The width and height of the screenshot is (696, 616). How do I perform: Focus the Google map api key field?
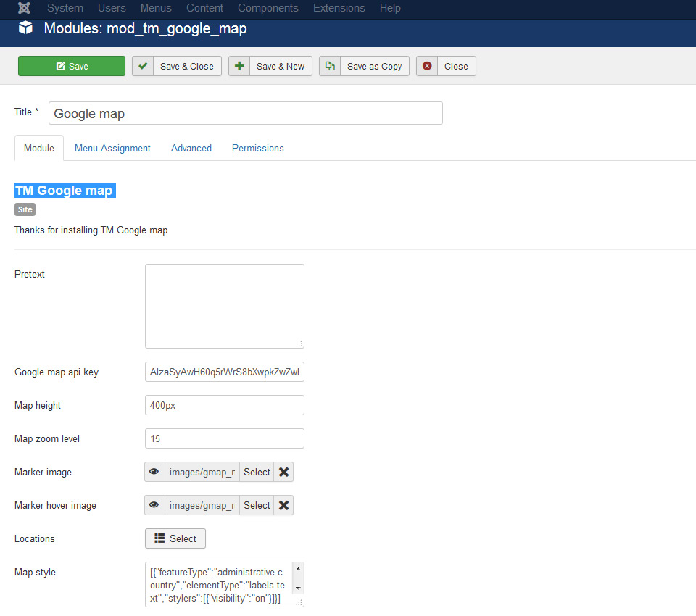coord(225,372)
